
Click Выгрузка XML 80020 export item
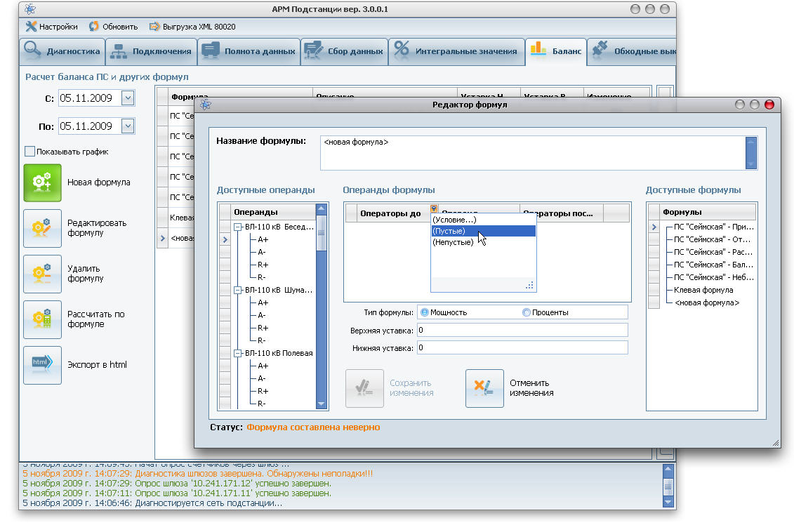point(192,27)
